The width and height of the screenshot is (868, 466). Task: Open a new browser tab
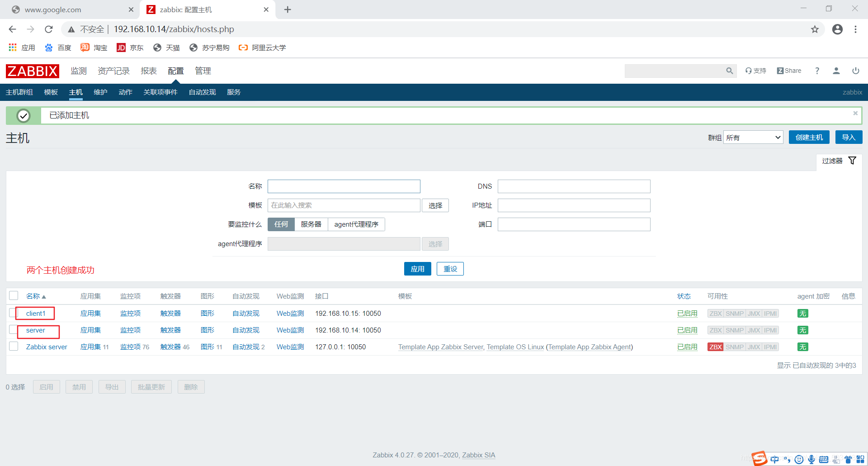point(288,10)
